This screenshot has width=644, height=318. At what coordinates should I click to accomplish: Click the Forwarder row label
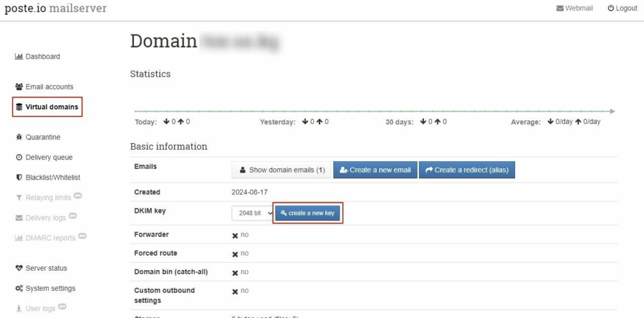152,234
